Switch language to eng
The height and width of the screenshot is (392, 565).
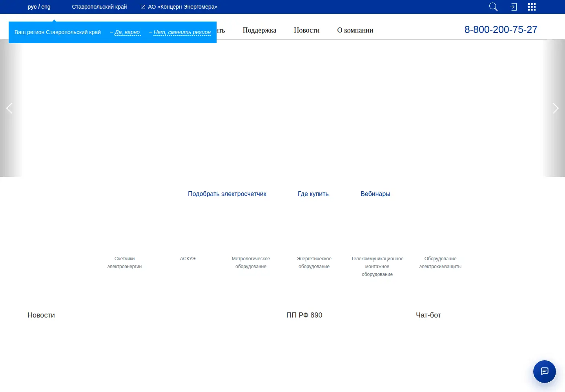click(x=46, y=7)
